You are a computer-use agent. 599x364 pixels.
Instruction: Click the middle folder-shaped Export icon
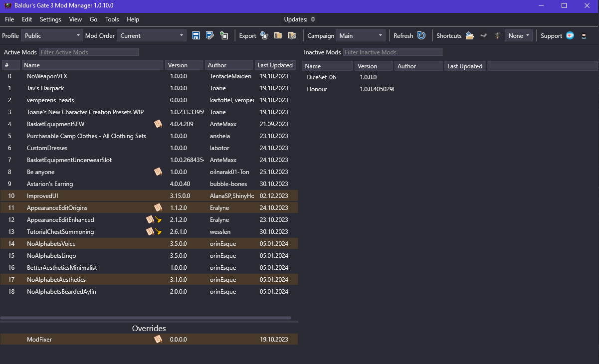click(278, 35)
